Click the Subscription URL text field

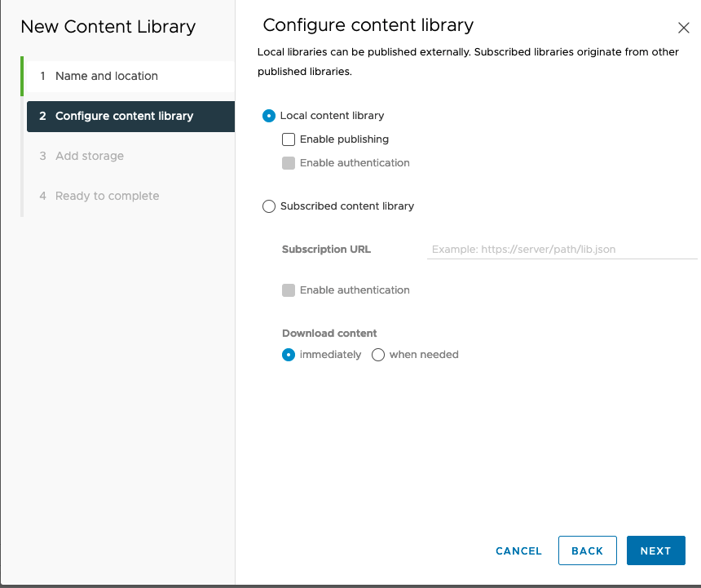click(x=561, y=250)
